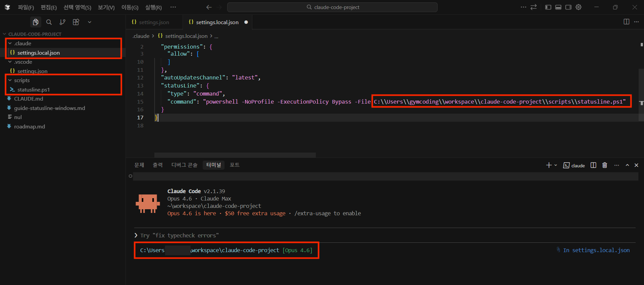
Task: Collapse the .claude folder
Action: [10, 43]
